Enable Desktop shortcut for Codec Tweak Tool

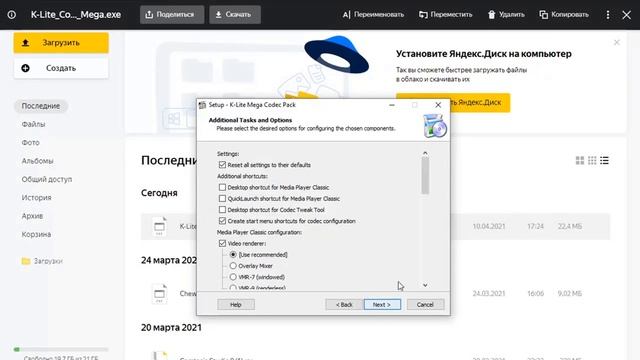click(222, 210)
